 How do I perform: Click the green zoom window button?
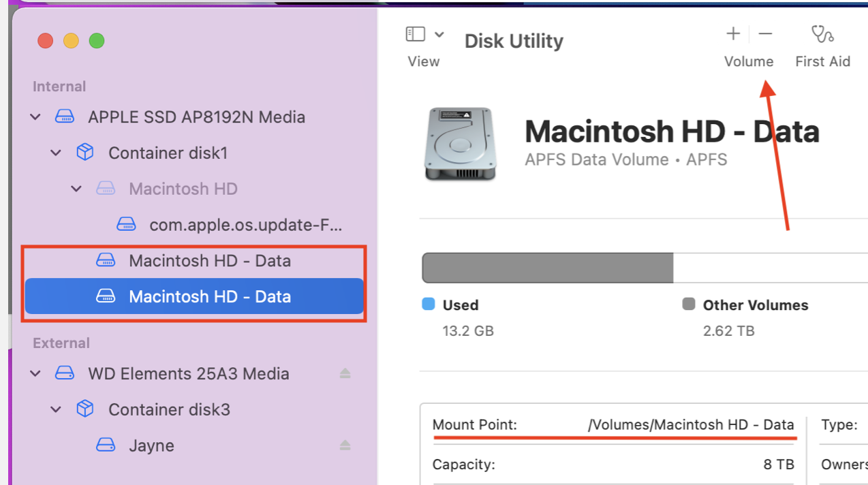point(97,41)
